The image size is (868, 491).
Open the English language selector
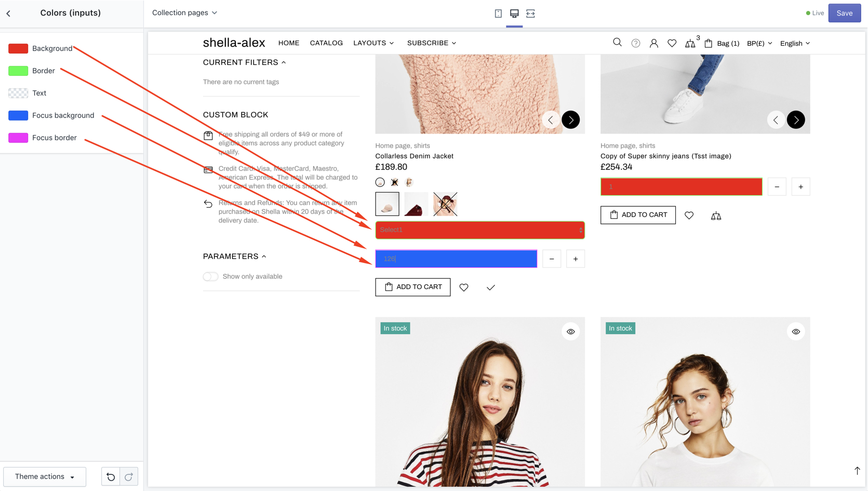tap(794, 44)
